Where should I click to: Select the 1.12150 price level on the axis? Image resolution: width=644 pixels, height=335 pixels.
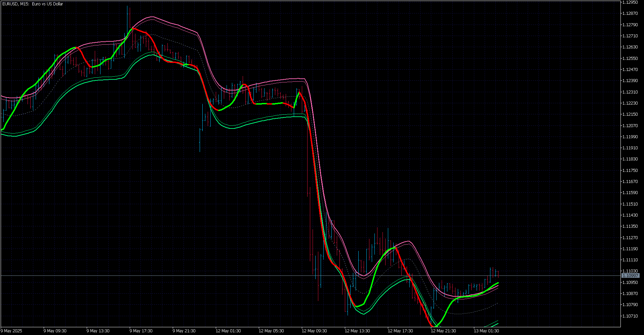(x=630, y=114)
